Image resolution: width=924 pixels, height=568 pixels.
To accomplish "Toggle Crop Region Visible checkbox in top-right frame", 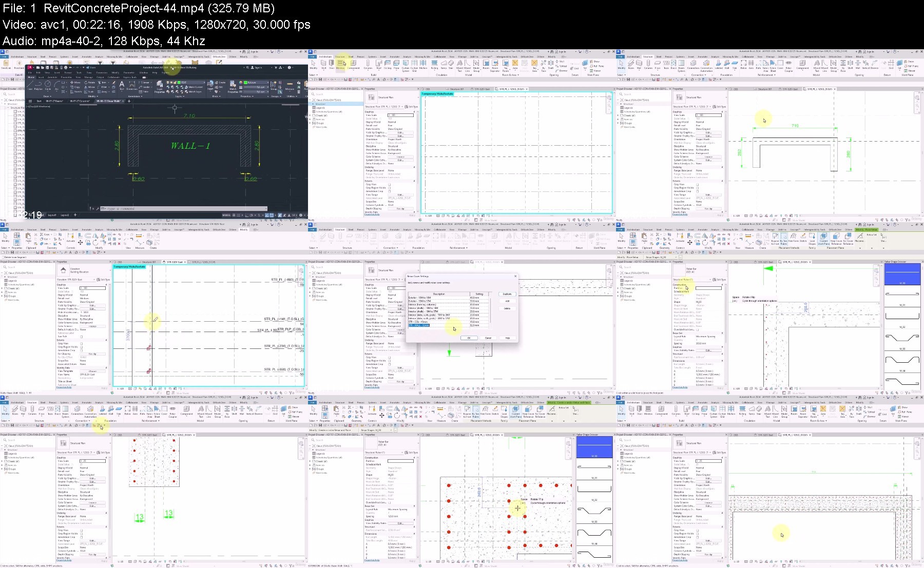I will 698,188.
